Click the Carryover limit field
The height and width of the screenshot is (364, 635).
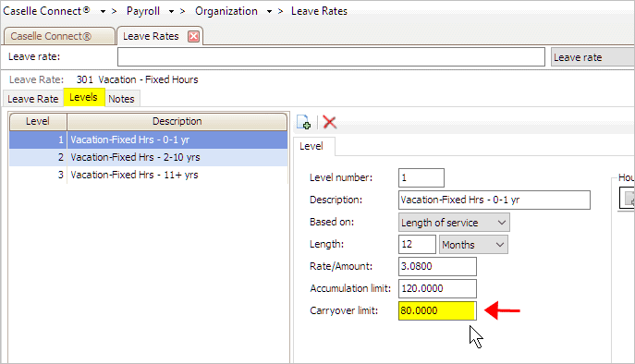437,311
